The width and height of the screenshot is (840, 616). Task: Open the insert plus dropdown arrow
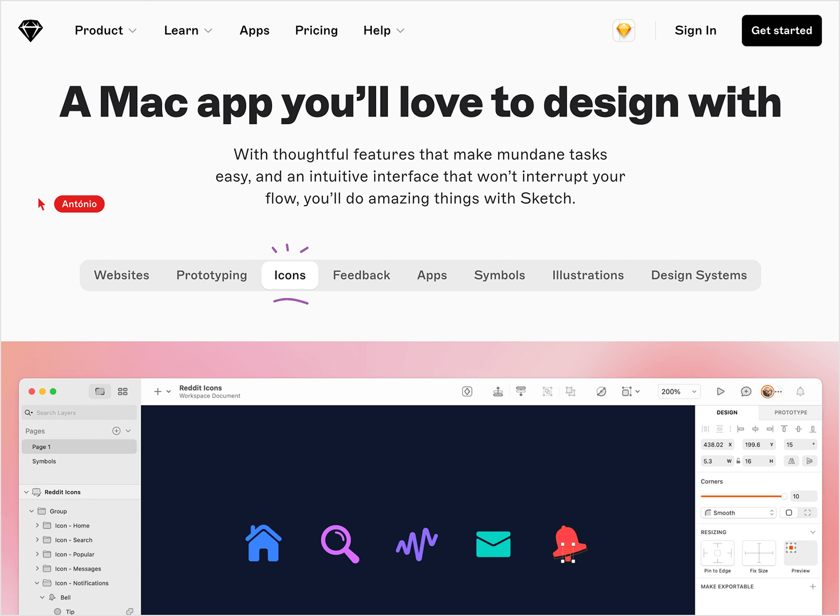(169, 391)
